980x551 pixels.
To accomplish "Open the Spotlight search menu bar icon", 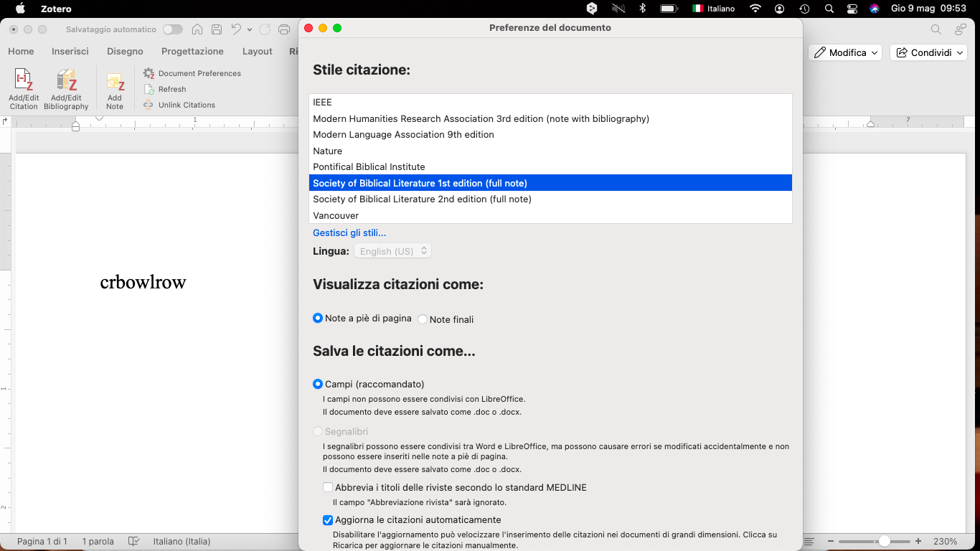I will point(829,9).
